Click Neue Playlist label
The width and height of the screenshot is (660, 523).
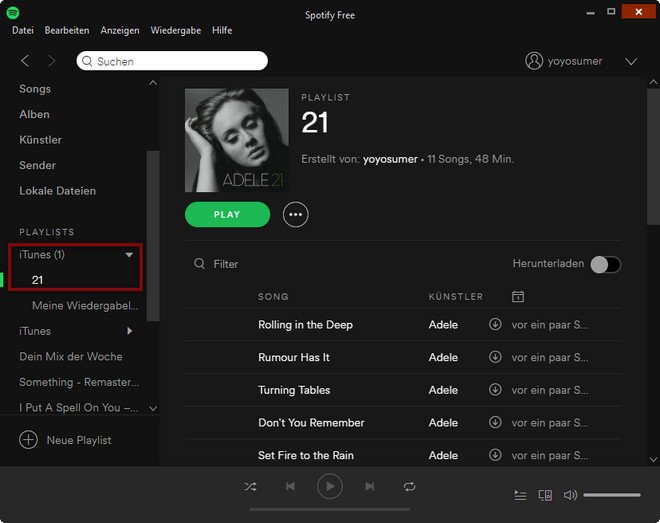point(79,440)
